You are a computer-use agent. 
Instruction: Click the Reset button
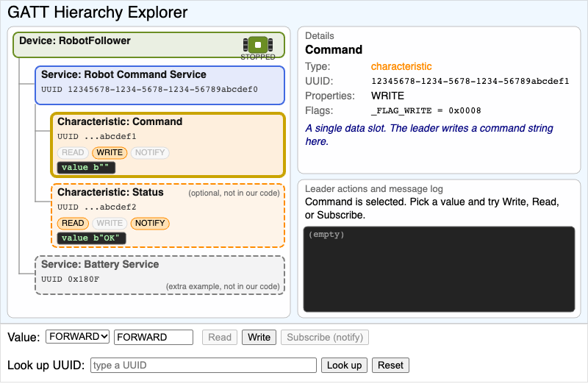click(x=390, y=365)
